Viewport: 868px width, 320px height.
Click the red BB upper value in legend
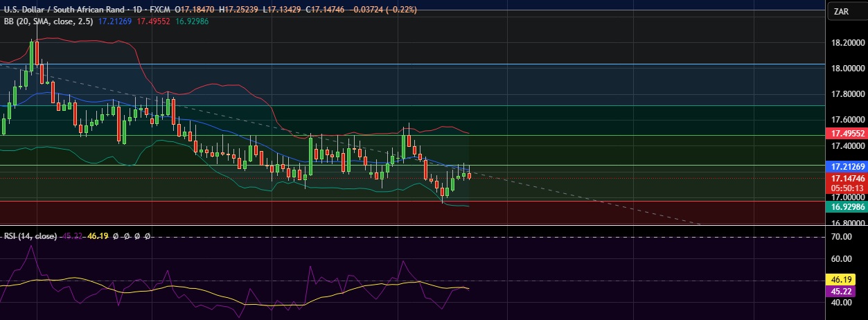(152, 21)
